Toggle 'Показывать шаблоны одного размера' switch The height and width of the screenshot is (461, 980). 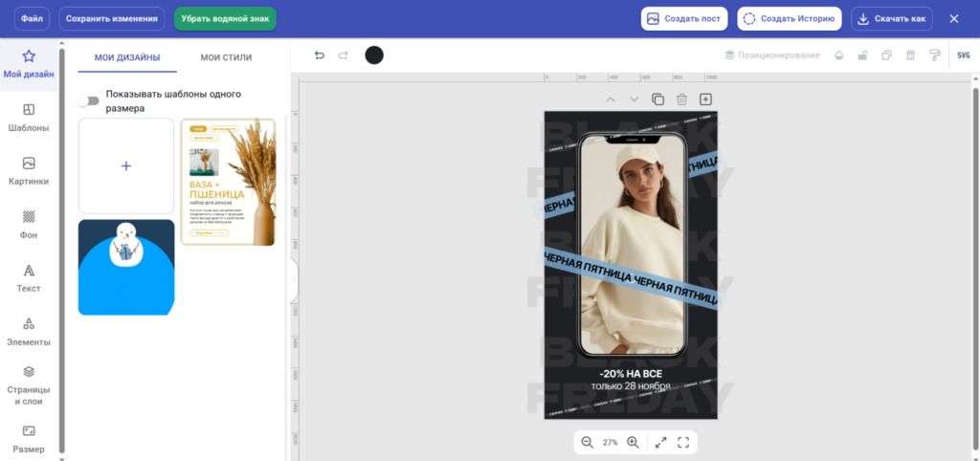click(90, 100)
